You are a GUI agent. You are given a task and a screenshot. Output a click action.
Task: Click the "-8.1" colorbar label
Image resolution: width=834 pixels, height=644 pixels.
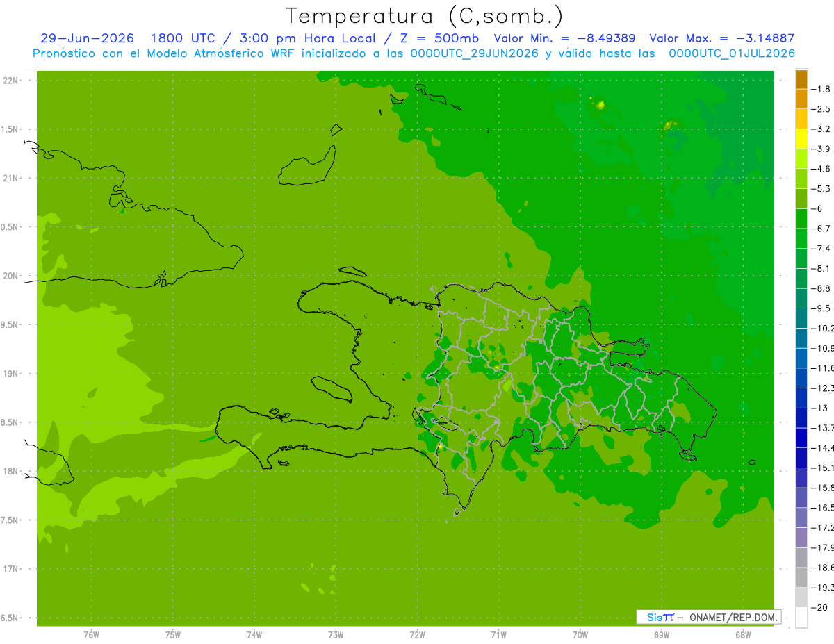[x=822, y=268]
